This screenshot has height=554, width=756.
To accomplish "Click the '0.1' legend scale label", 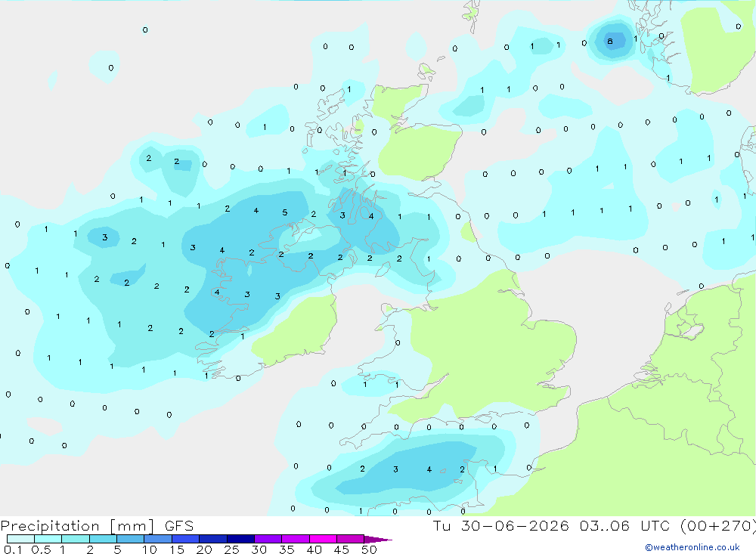I will click(x=13, y=549).
